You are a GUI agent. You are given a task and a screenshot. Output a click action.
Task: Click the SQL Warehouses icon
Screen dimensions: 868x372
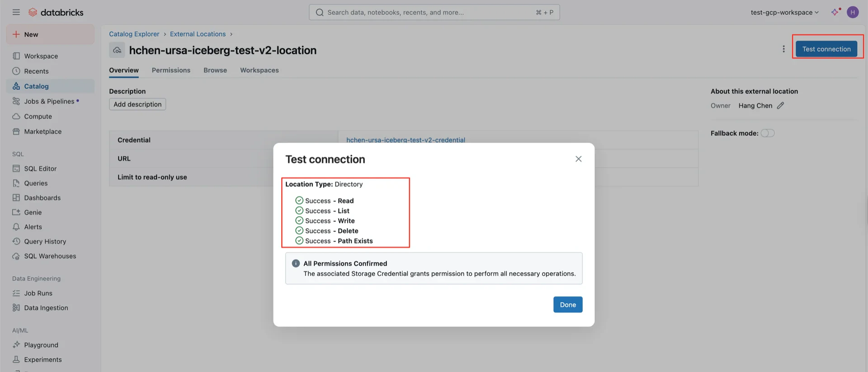tap(16, 256)
